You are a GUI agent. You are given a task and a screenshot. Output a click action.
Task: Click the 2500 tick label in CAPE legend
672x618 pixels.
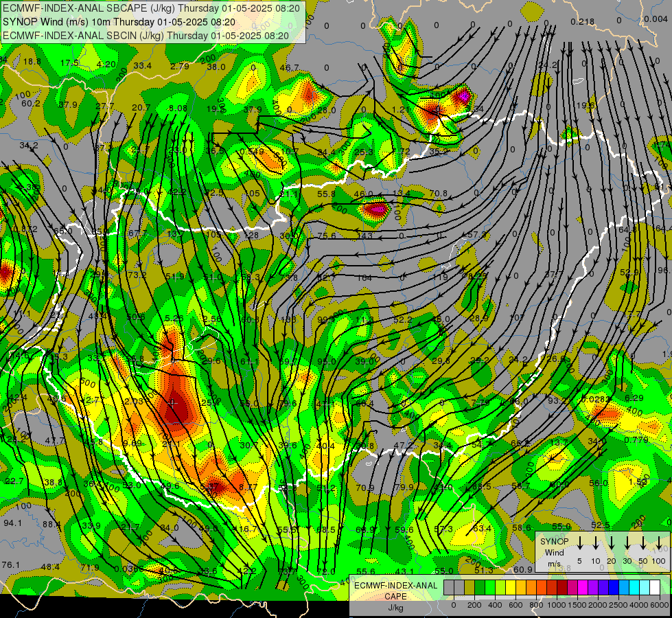pos(618,605)
